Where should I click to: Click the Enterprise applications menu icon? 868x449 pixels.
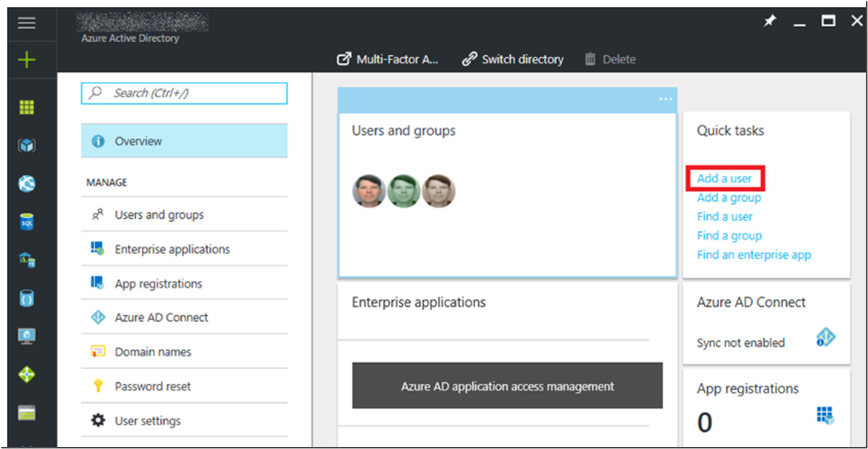coord(97,248)
